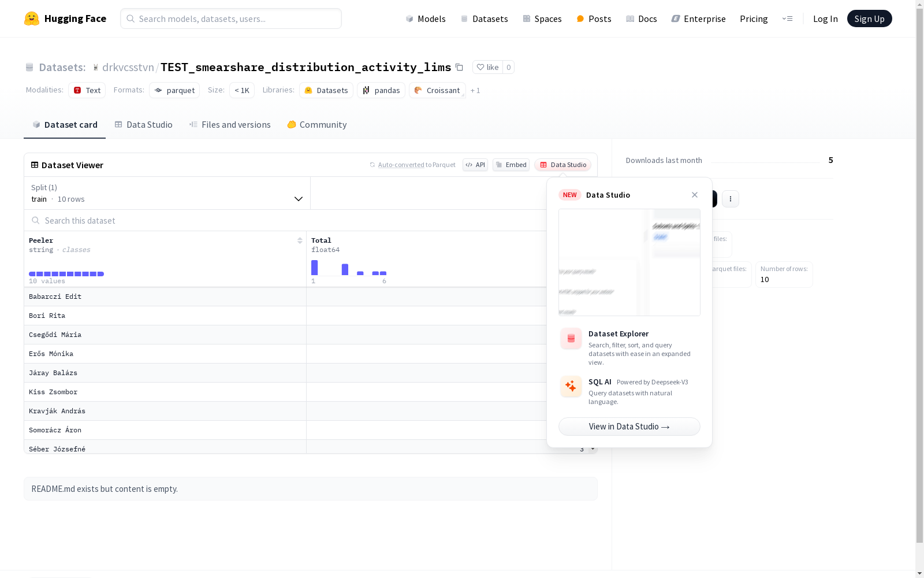Open the Files and versions tab
924x578 pixels.
point(230,125)
